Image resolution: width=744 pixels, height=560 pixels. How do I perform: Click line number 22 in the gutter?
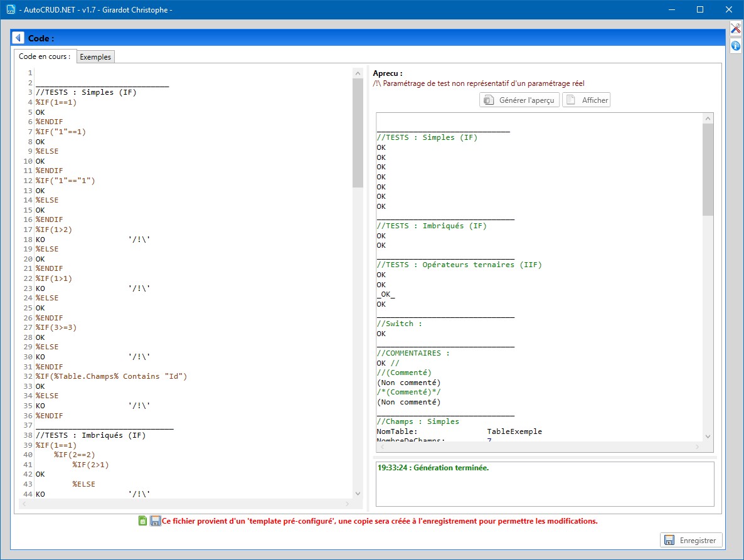(28, 278)
